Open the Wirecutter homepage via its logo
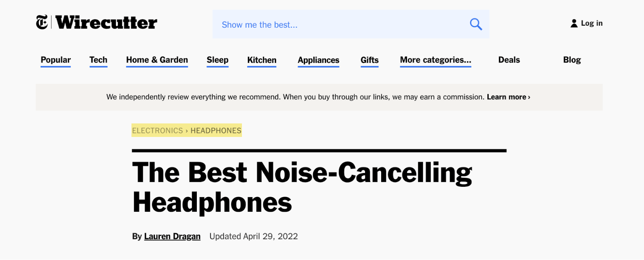644x260 pixels. coord(106,23)
